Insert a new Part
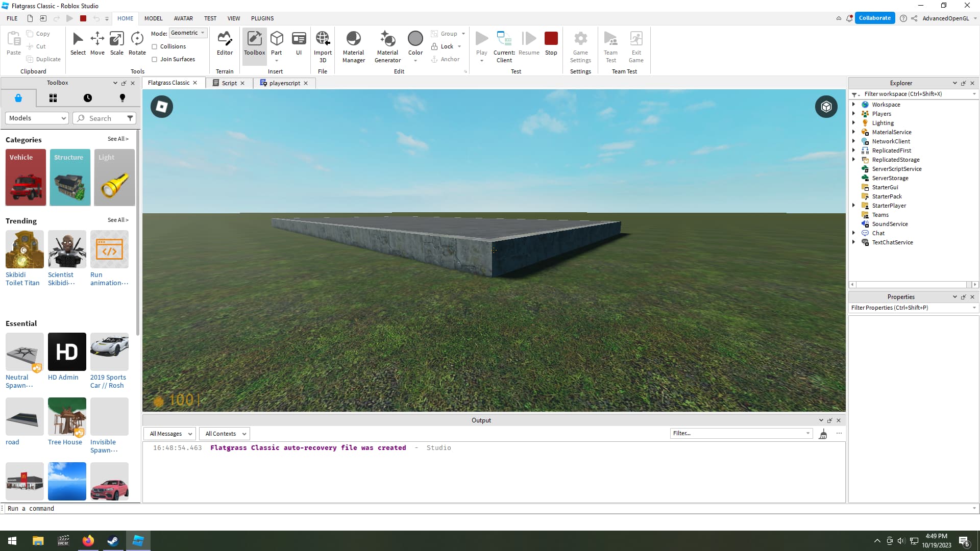Screen dimensions: 980x551 (277, 41)
